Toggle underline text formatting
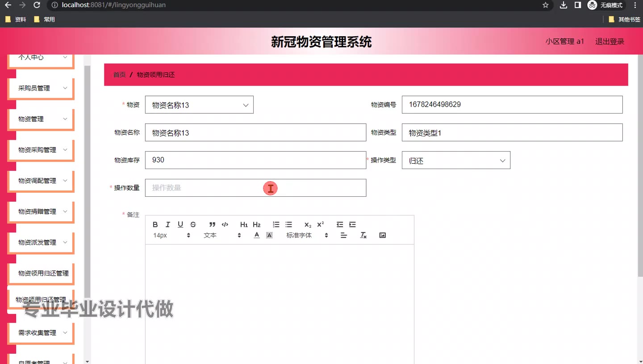Viewport: 643px width, 364px height. (x=180, y=224)
